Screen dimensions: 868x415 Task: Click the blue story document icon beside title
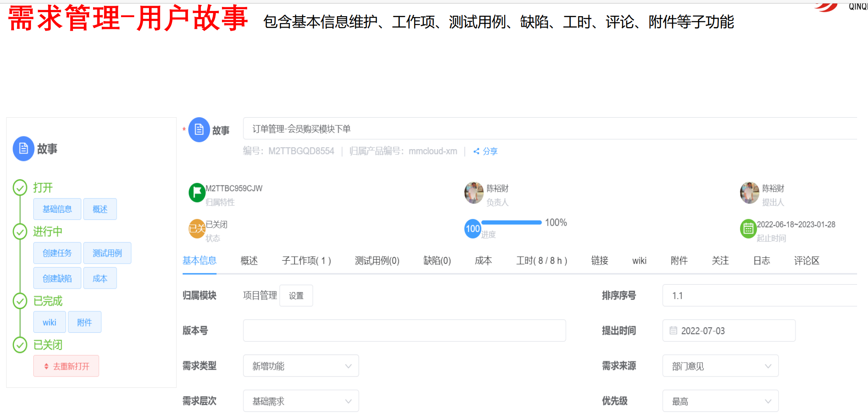point(199,130)
